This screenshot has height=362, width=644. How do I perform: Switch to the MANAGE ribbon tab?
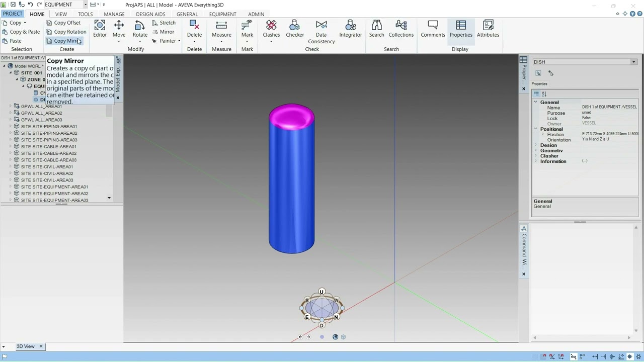(114, 14)
